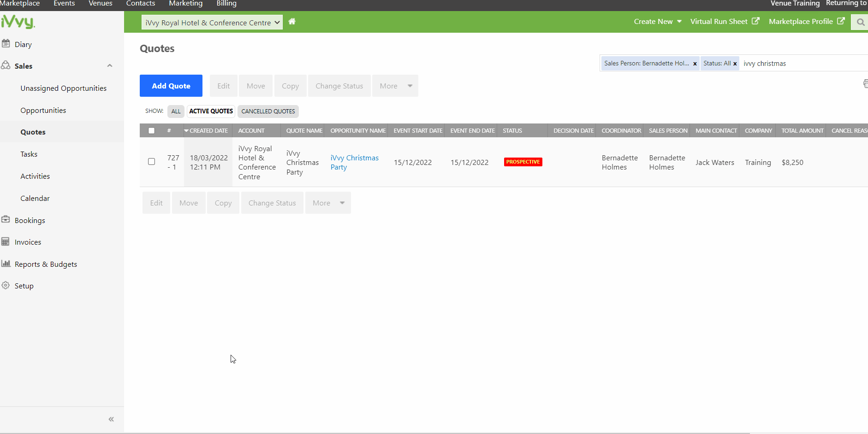The width and height of the screenshot is (868, 434).
Task: Show ACTIVE QUOTES filter tab
Action: tap(211, 111)
